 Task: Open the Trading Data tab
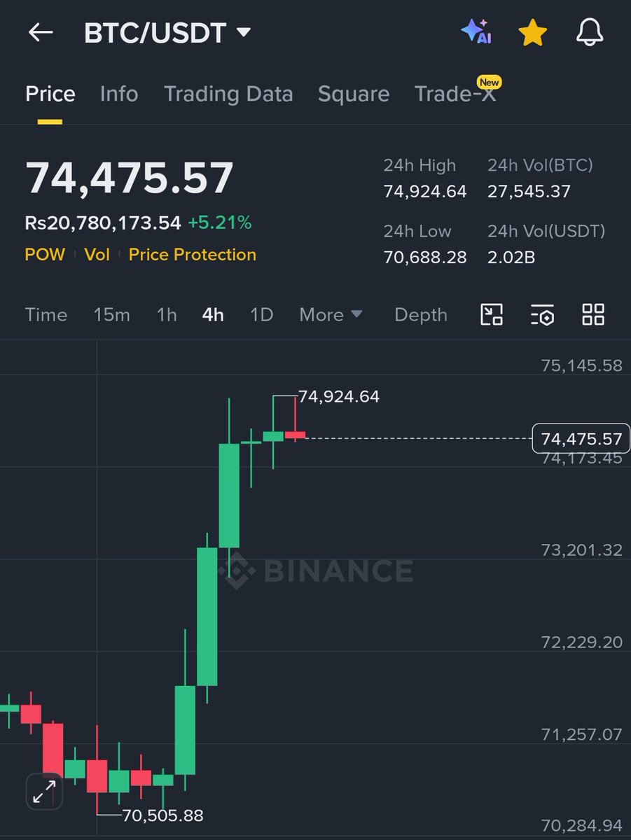[228, 94]
